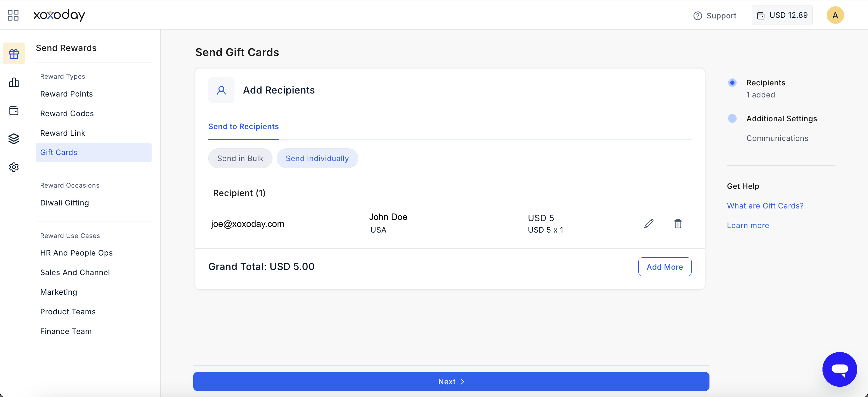Switch to the Send to Recipients tab
This screenshot has width=868, height=397.
click(x=243, y=126)
